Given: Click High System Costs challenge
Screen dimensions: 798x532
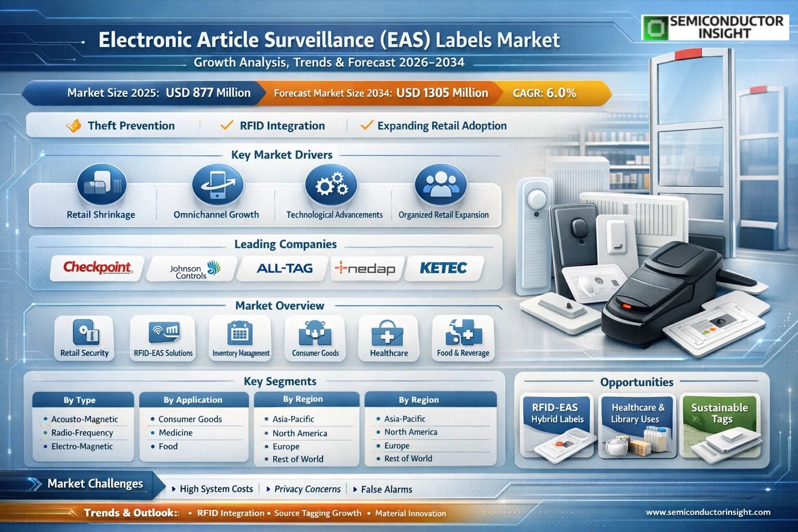Looking at the screenshot, I should [216, 489].
